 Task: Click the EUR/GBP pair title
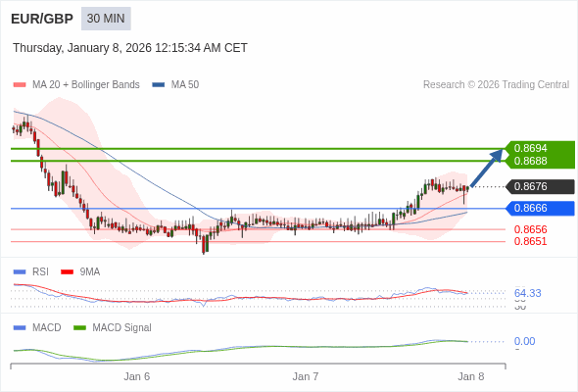42,19
